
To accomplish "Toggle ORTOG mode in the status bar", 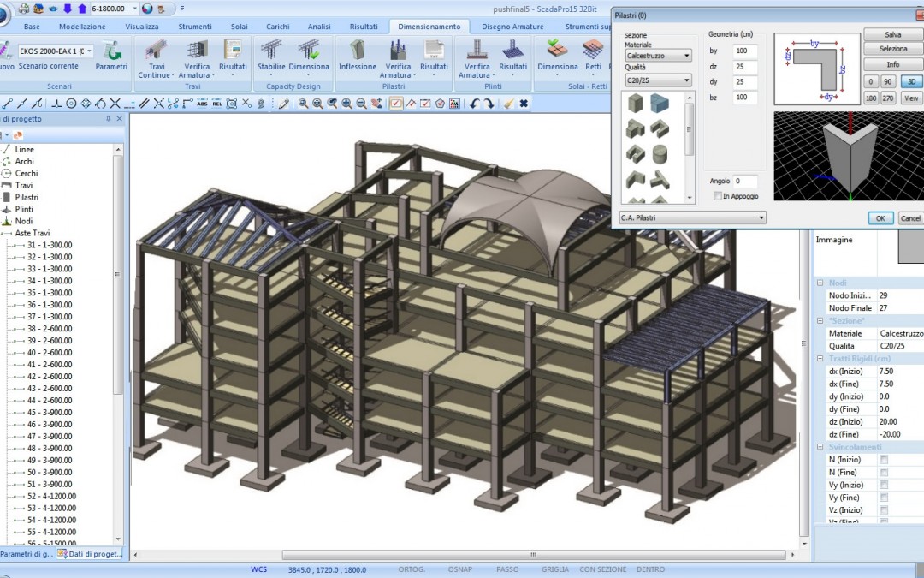I will pos(412,569).
